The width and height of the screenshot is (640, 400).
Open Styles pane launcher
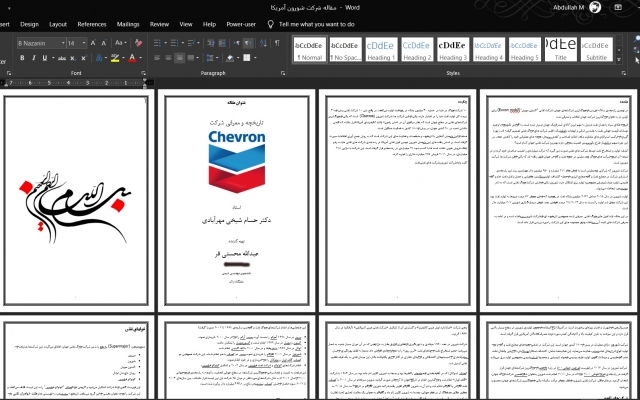[x=623, y=73]
